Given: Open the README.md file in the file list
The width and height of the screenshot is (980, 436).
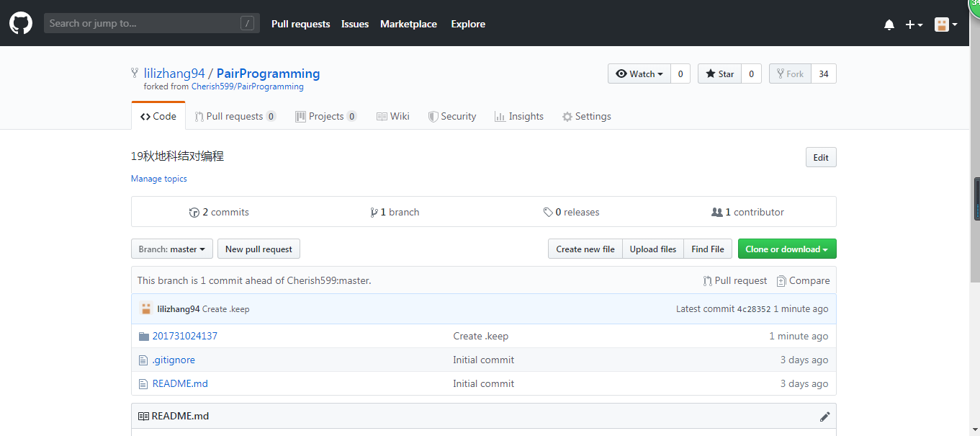Looking at the screenshot, I should click(x=180, y=383).
